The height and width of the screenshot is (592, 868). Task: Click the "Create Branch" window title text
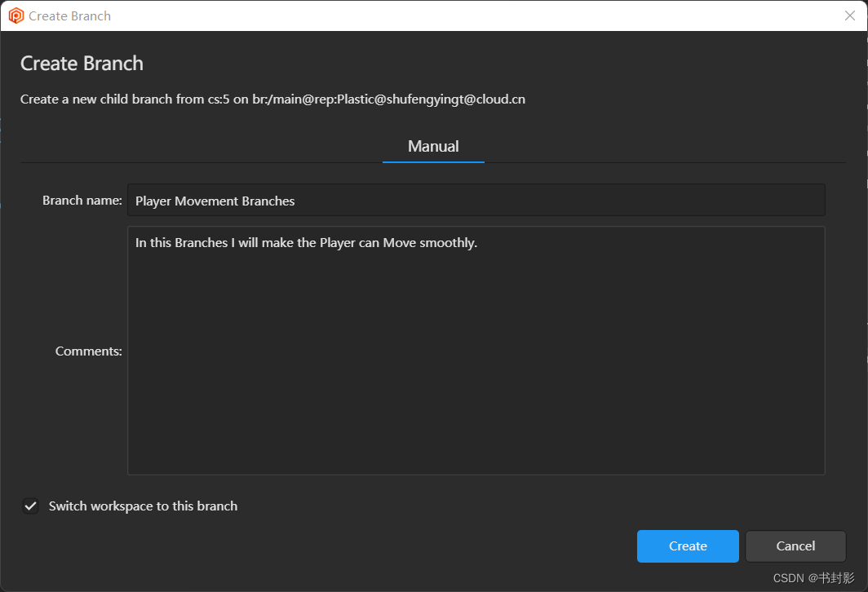[69, 16]
